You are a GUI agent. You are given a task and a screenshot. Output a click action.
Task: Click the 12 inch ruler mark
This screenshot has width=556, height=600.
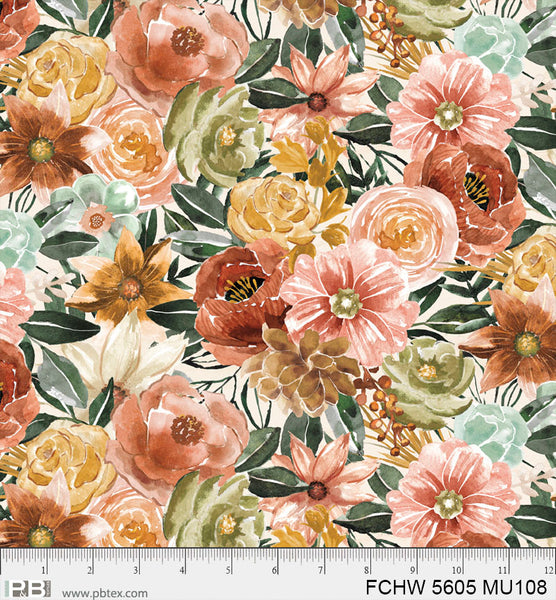click(x=548, y=571)
